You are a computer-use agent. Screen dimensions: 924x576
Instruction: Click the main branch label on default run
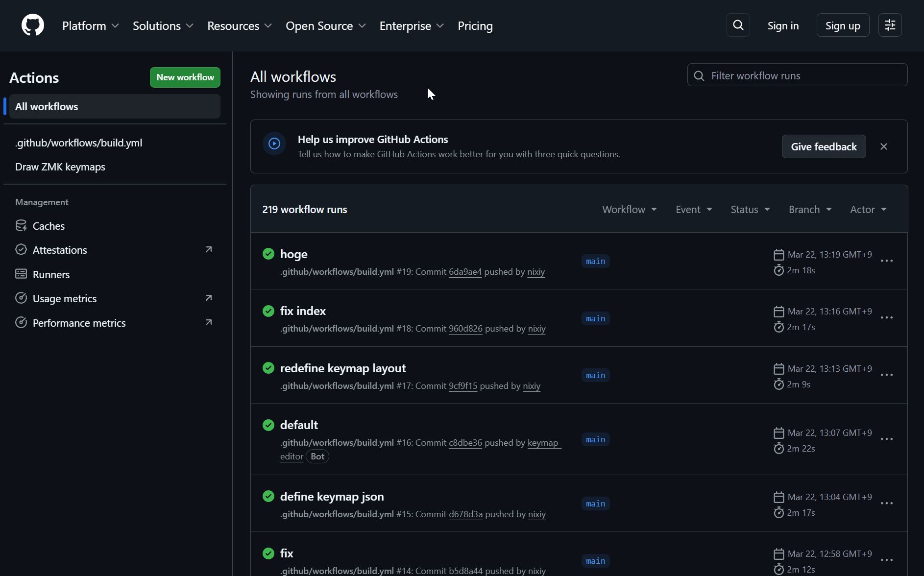click(x=595, y=439)
